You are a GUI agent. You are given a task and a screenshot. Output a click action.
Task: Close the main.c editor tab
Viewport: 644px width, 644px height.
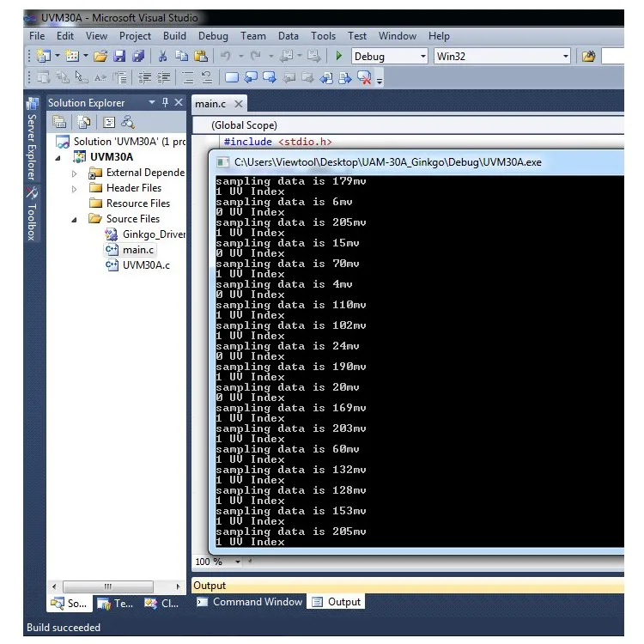pos(238,104)
